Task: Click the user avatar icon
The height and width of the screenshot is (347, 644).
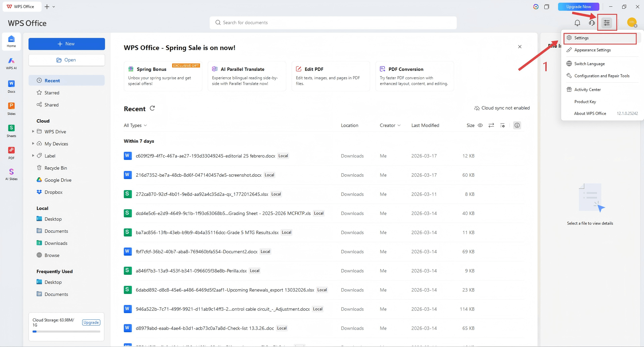Action: [632, 23]
